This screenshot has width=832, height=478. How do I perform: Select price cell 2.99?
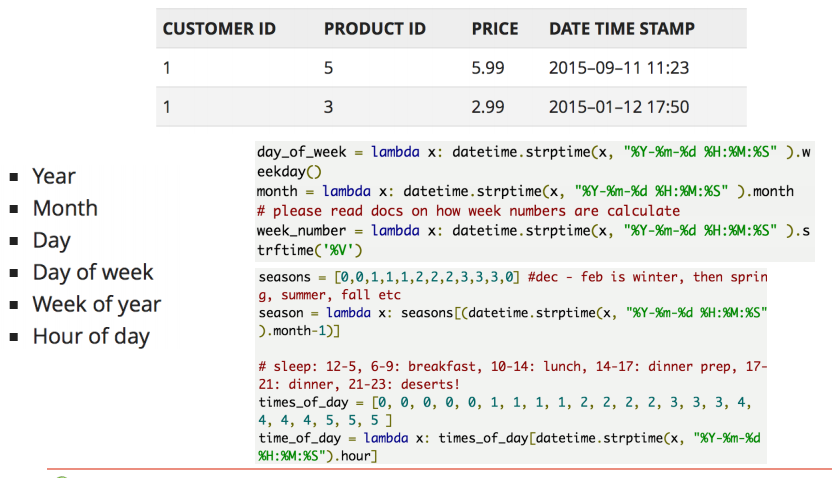pos(488,107)
